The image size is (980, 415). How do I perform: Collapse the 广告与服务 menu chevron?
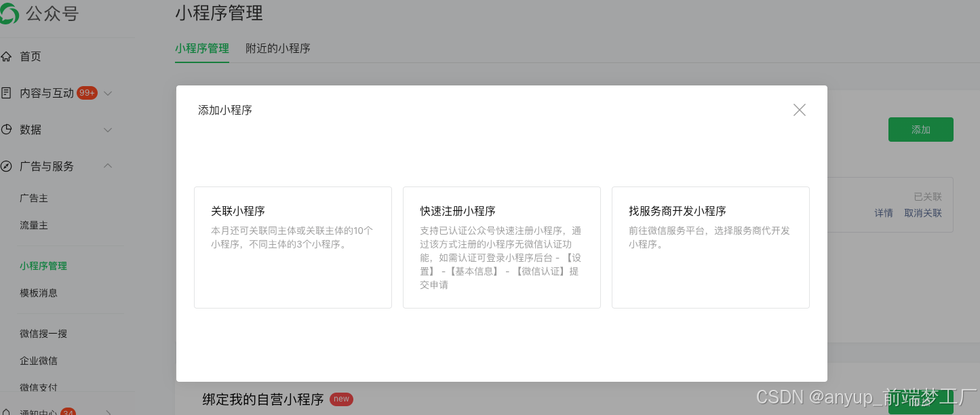(x=108, y=166)
